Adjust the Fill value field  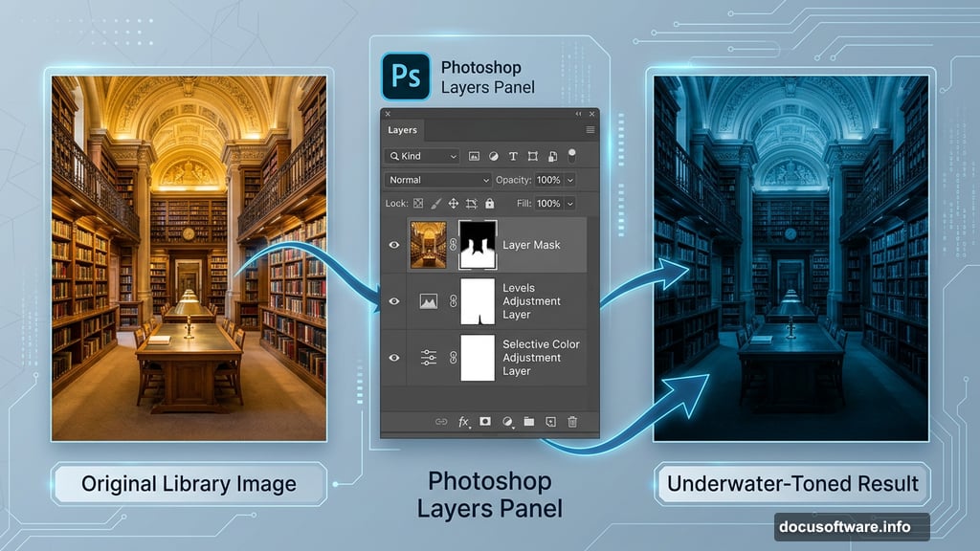pyautogui.click(x=548, y=204)
